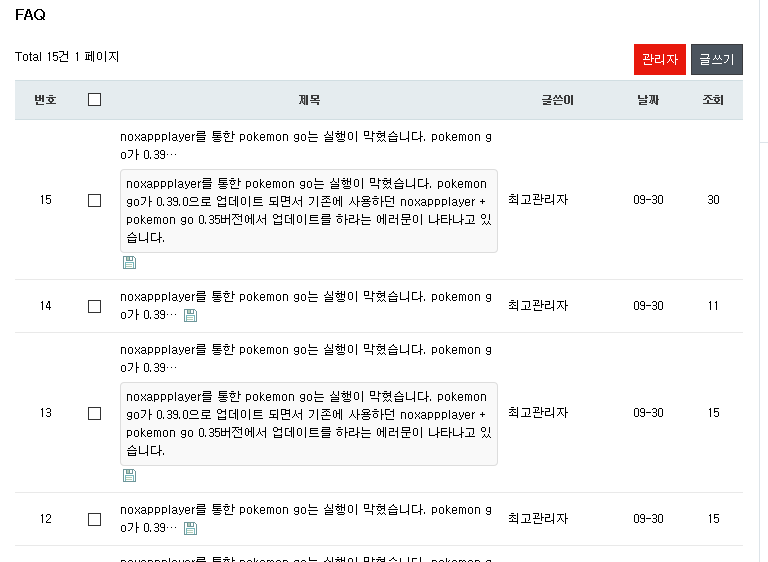Open post 14 title link
Image resolution: width=768 pixels, height=562 pixels.
pos(306,306)
